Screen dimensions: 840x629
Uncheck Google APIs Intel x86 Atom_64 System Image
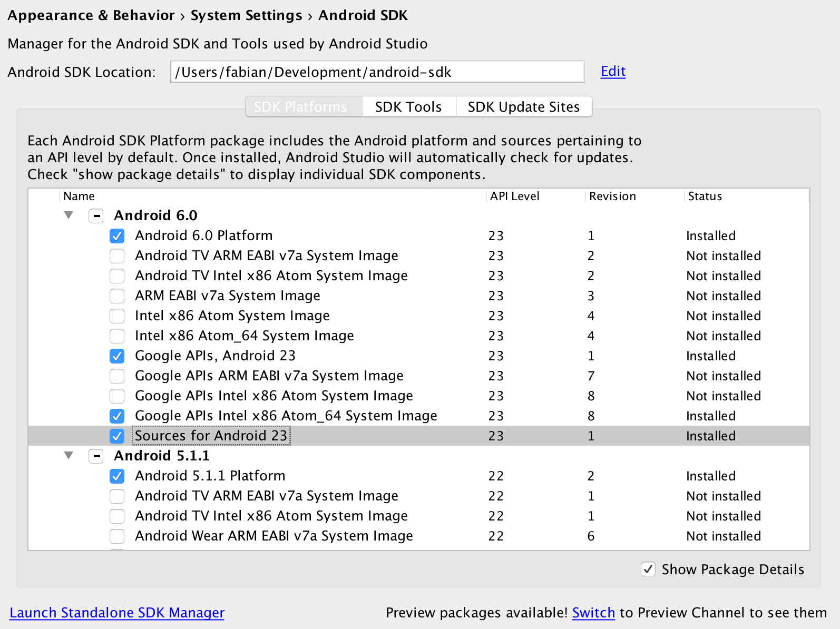tap(117, 416)
